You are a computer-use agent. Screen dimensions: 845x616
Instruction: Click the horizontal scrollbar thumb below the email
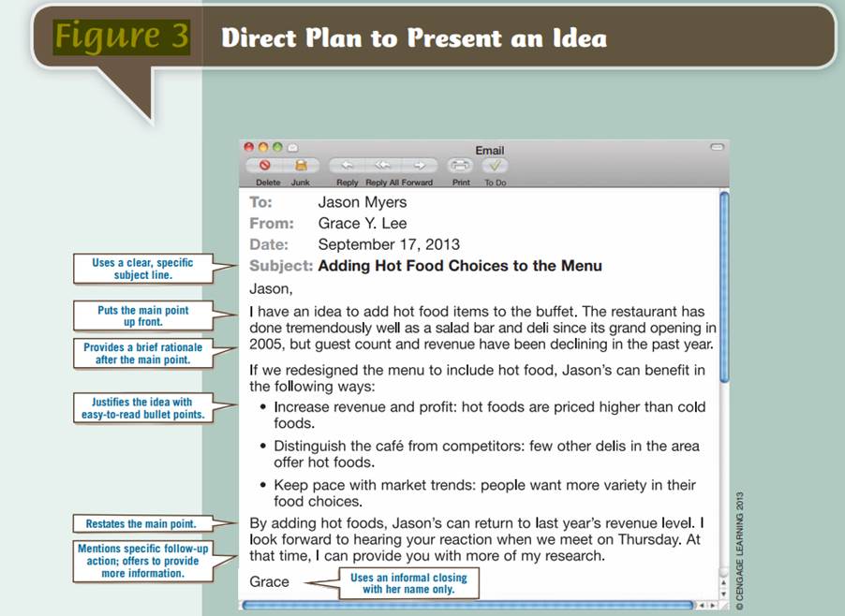467,605
